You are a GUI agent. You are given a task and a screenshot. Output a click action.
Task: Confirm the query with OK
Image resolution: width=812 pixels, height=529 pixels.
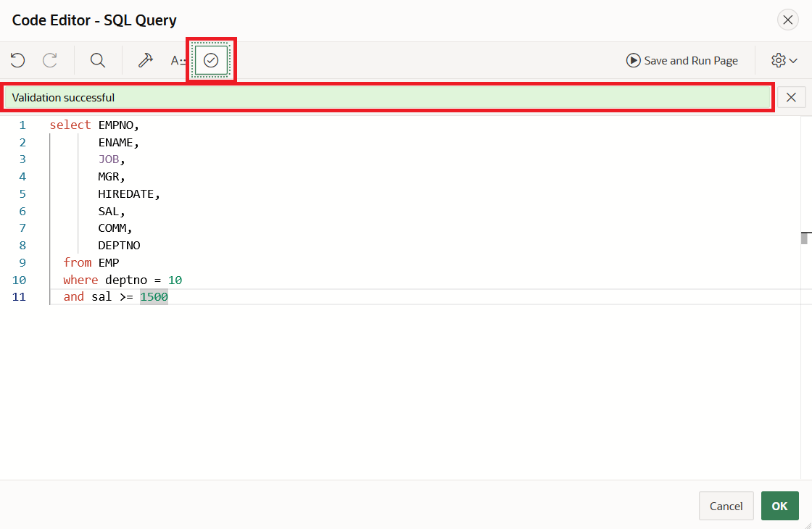(x=779, y=506)
